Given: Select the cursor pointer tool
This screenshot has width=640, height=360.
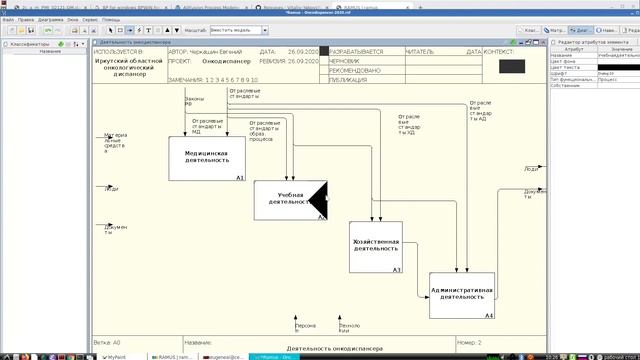Looking at the screenshot, I should tap(111, 30).
